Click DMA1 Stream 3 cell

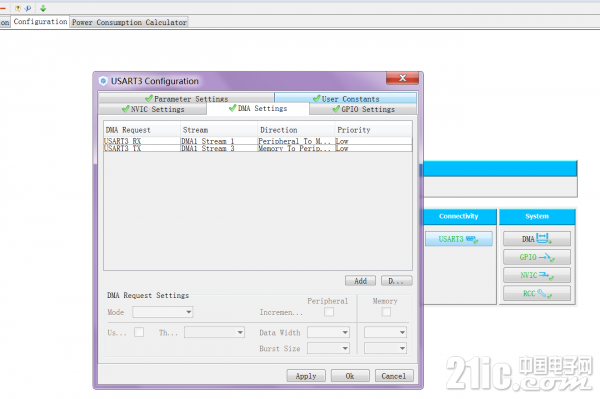pyautogui.click(x=219, y=148)
